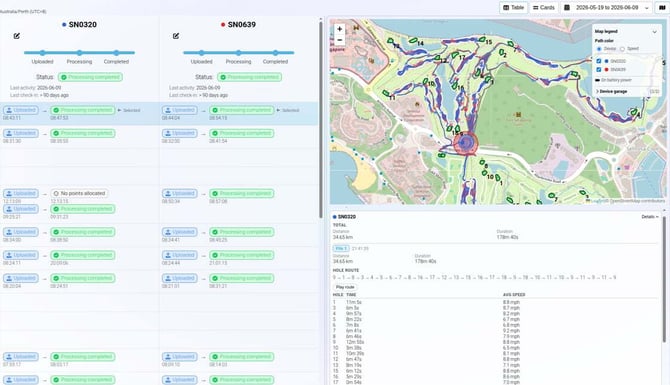Click SN0639 Uploaded badge at 08:21:01
Viewport: 670px width, 385px height.
click(180, 278)
